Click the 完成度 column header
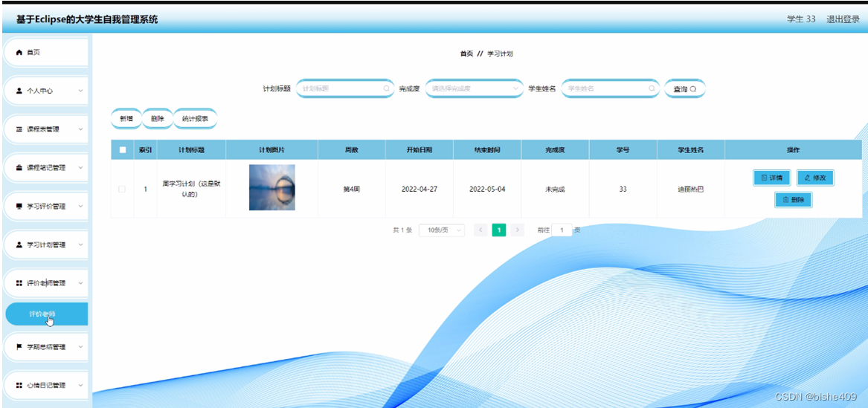 tap(555, 150)
